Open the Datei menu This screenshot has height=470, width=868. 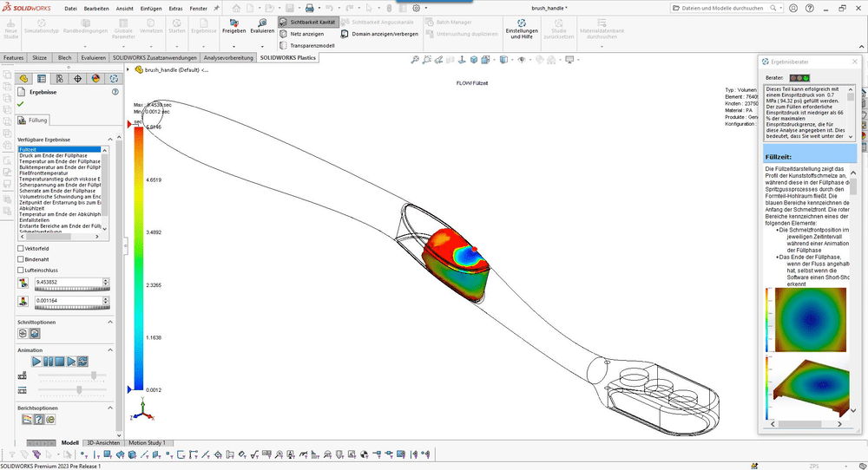(x=70, y=9)
